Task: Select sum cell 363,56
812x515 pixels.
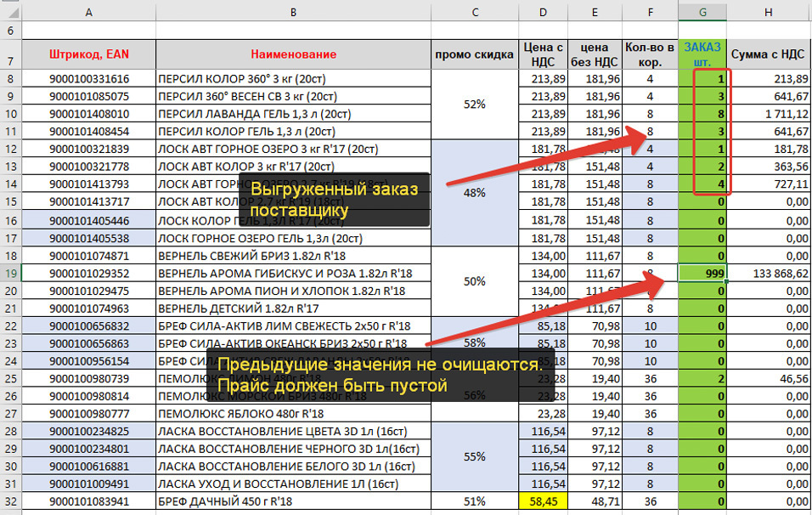Action: click(769, 167)
